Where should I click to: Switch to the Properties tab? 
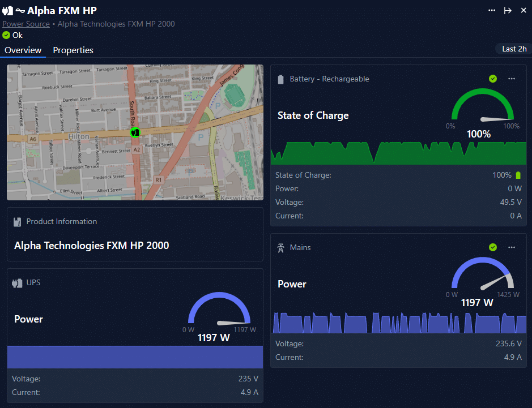[x=73, y=50]
